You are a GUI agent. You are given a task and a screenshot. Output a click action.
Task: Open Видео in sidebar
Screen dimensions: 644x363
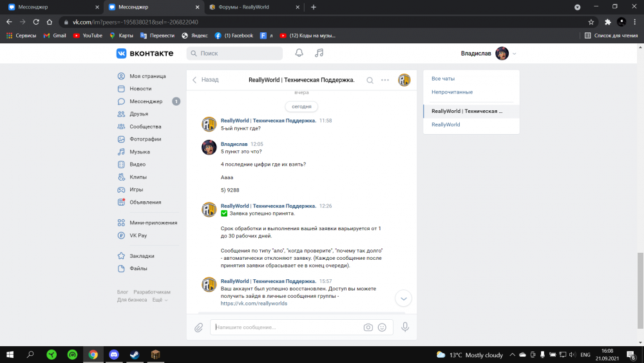137,164
